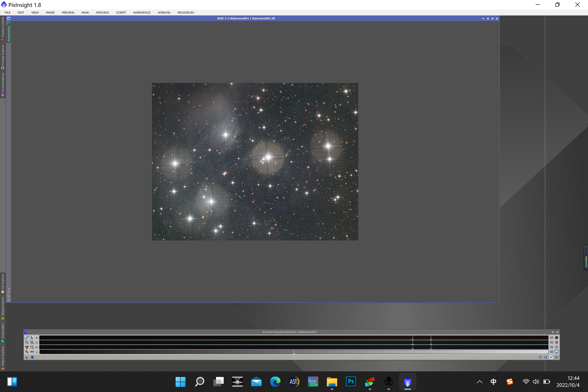Click the right-edge workspace level meter

click(x=586, y=257)
